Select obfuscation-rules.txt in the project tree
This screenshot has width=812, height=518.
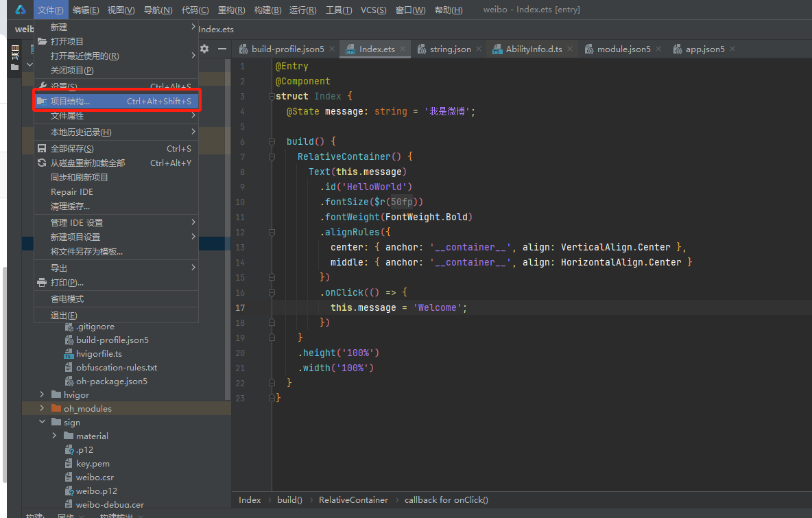(x=117, y=367)
